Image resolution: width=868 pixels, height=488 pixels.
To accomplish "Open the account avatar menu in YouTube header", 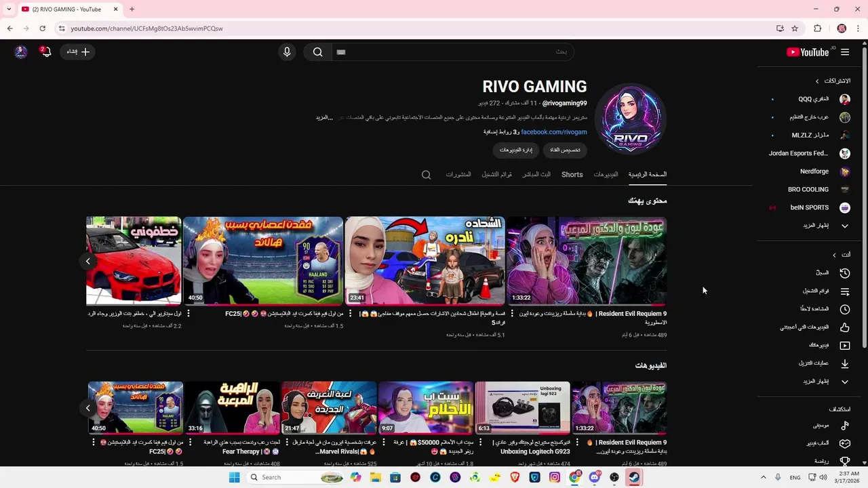I will (x=21, y=52).
